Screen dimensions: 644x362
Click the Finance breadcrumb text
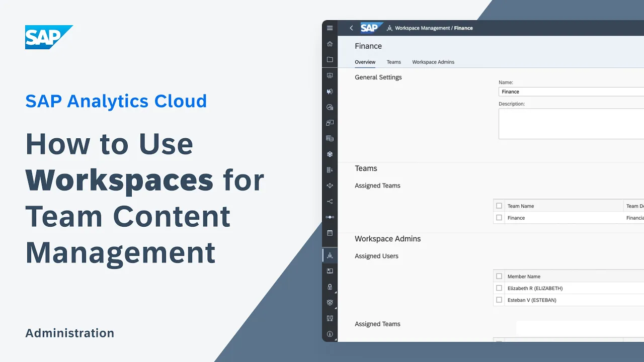click(463, 28)
